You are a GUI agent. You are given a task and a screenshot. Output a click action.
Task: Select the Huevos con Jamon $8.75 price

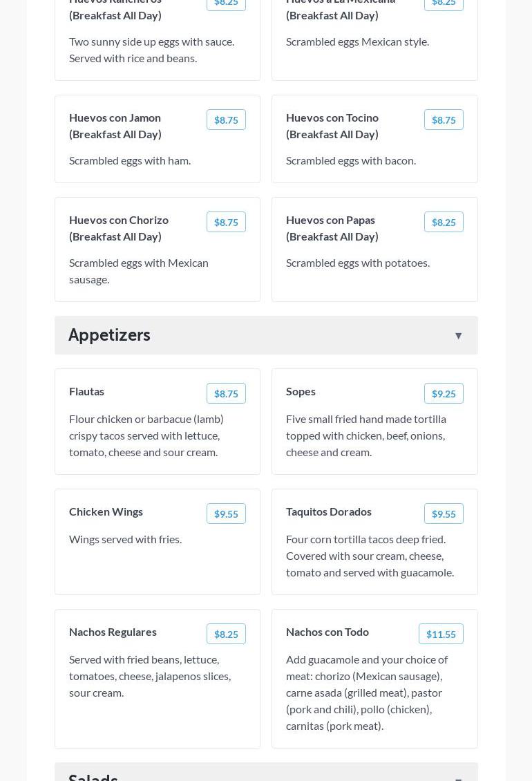pyautogui.click(x=226, y=120)
